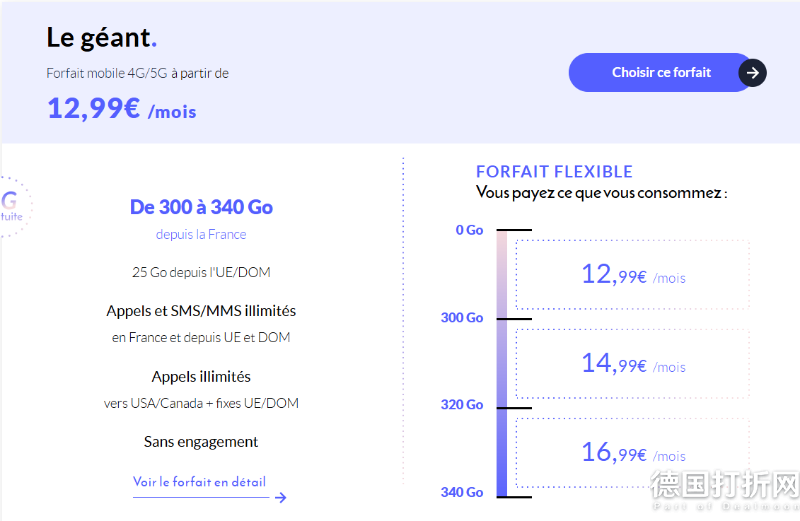Select the 12,99€ /mois price tier box
The width and height of the screenshot is (800, 521).
pyautogui.click(x=633, y=274)
